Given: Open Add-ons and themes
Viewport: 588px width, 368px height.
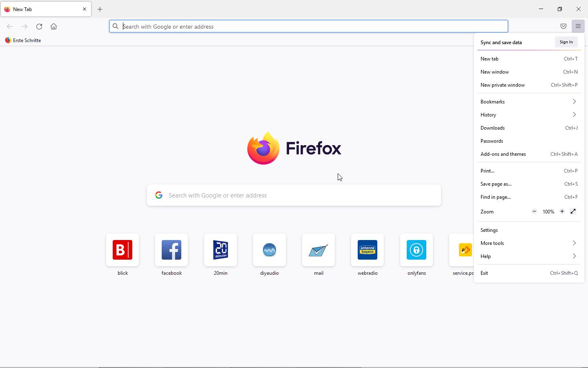Looking at the screenshot, I should 529,154.
